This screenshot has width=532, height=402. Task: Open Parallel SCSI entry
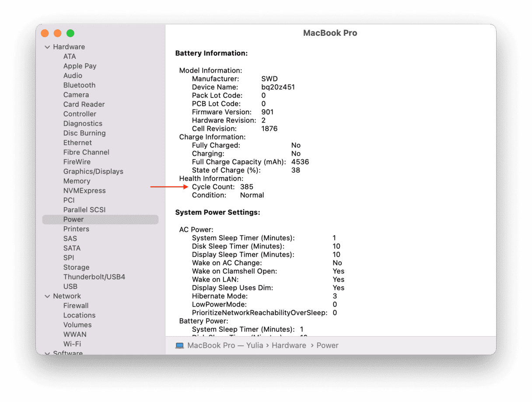(84, 210)
